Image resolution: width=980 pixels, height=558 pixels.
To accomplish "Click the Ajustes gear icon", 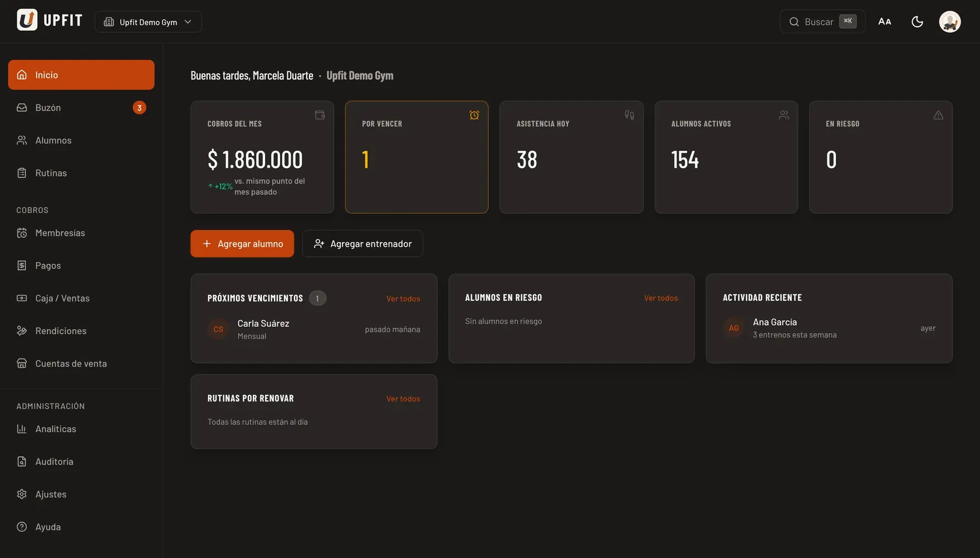I will (x=22, y=494).
